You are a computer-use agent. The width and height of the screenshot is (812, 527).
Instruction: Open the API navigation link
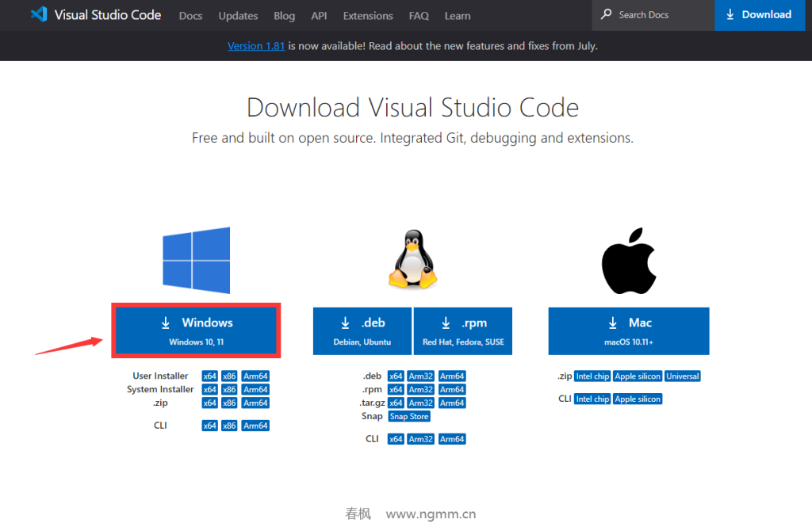(319, 16)
